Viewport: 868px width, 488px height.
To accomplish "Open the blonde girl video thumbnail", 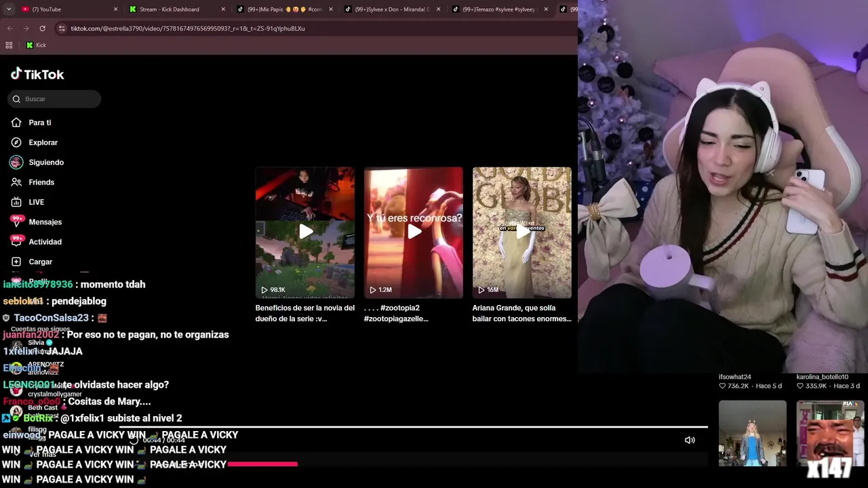I will pos(753,433).
